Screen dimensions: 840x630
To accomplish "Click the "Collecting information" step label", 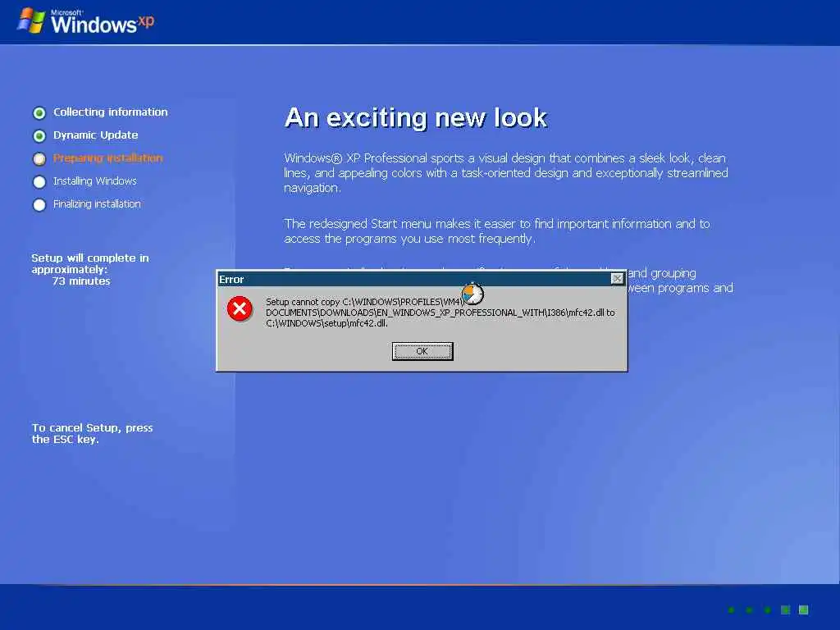I will [111, 112].
